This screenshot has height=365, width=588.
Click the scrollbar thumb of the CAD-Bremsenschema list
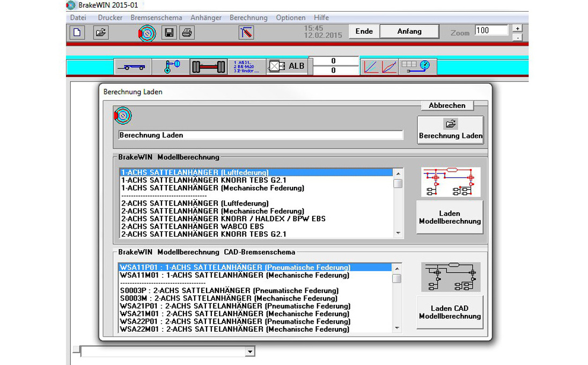point(397,279)
